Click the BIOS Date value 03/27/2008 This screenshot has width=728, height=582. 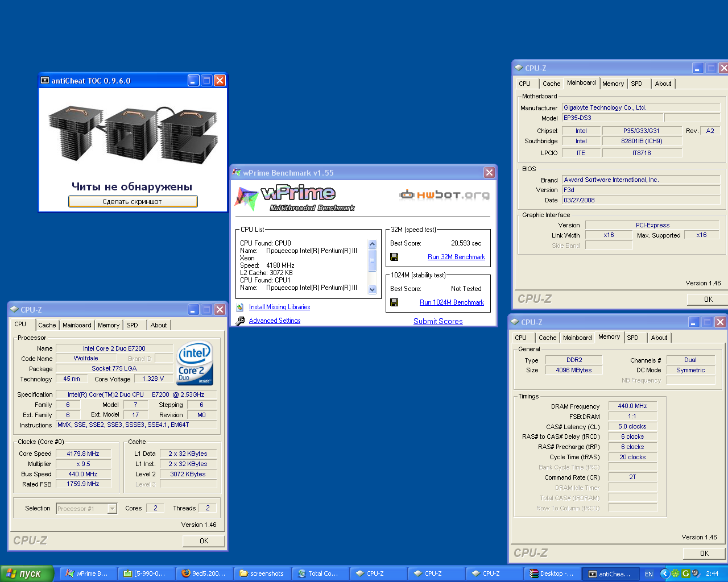pyautogui.click(x=641, y=200)
